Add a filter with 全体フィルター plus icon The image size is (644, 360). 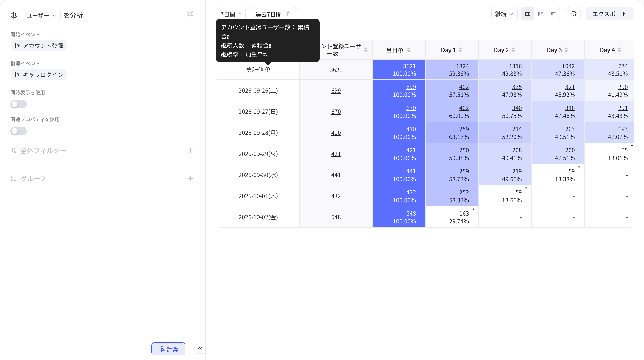pos(190,150)
